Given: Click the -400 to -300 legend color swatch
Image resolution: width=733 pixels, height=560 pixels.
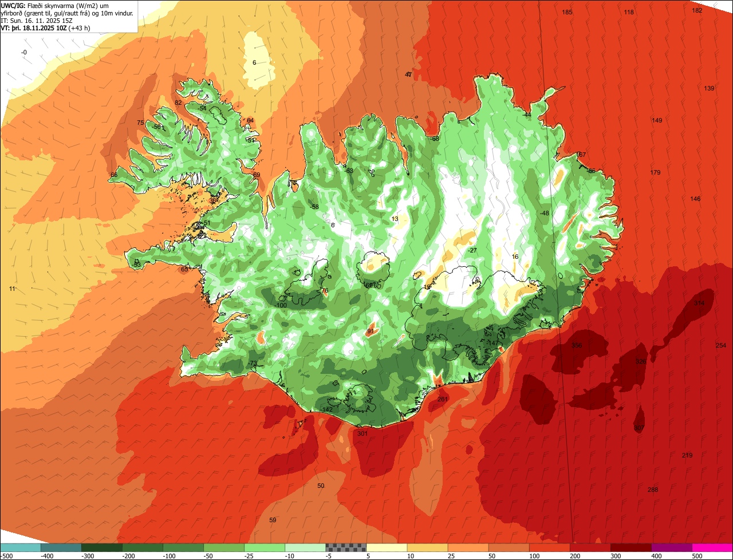Looking at the screenshot, I should (x=61, y=547).
